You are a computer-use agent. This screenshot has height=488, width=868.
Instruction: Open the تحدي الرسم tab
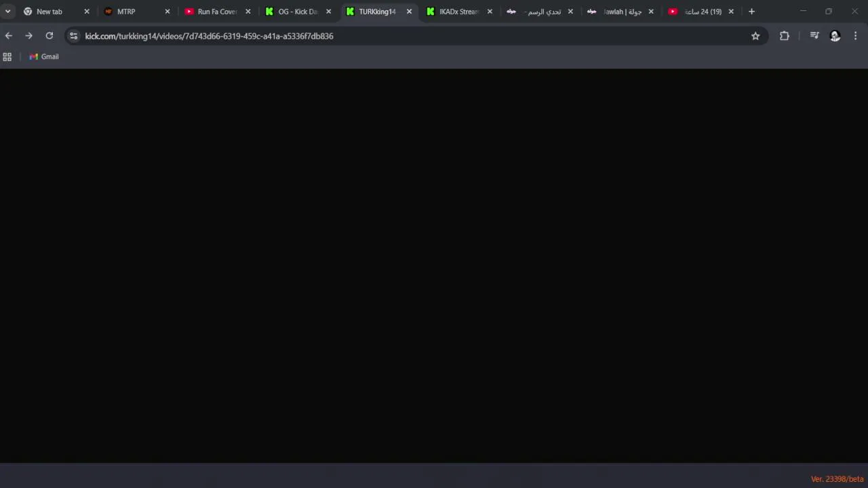tap(540, 12)
